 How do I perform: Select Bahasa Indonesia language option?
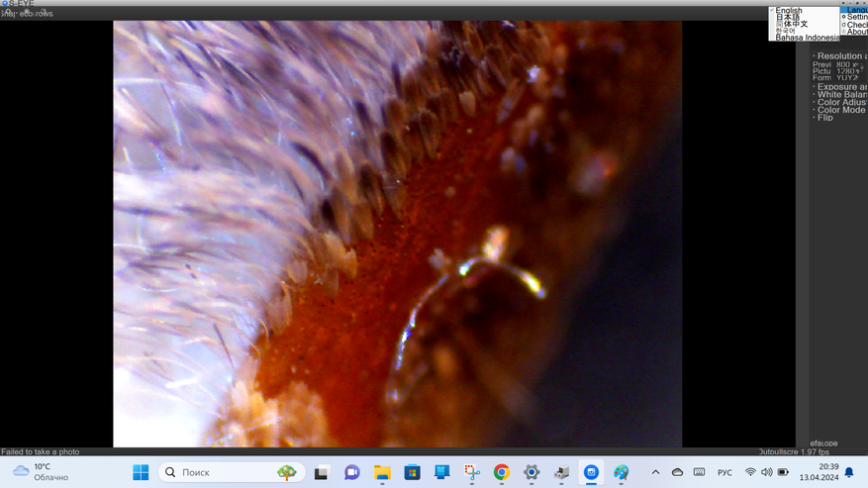click(805, 38)
